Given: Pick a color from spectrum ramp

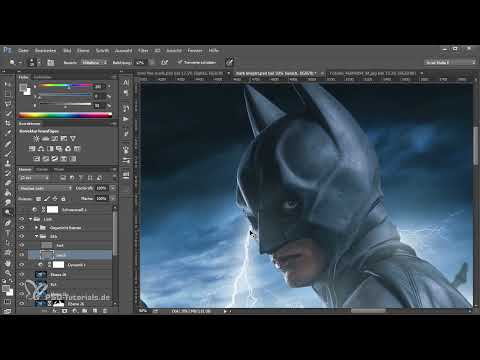Looking at the screenshot, I should point(65,115).
